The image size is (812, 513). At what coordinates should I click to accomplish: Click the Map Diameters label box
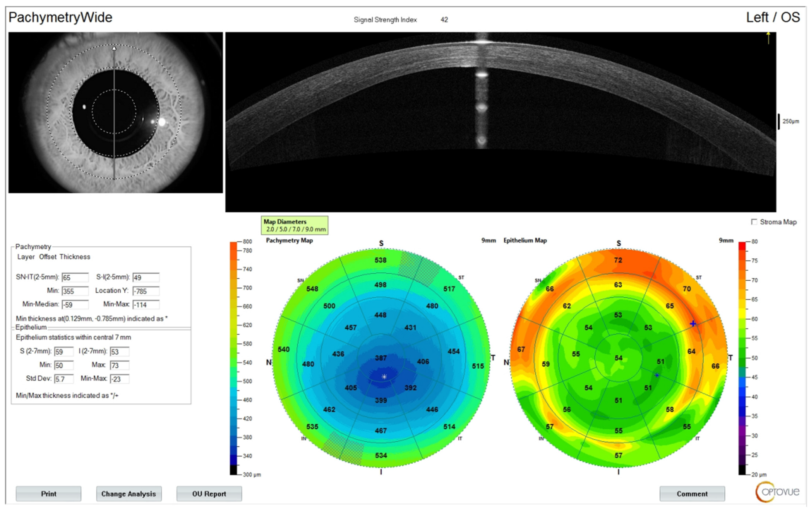point(294,225)
